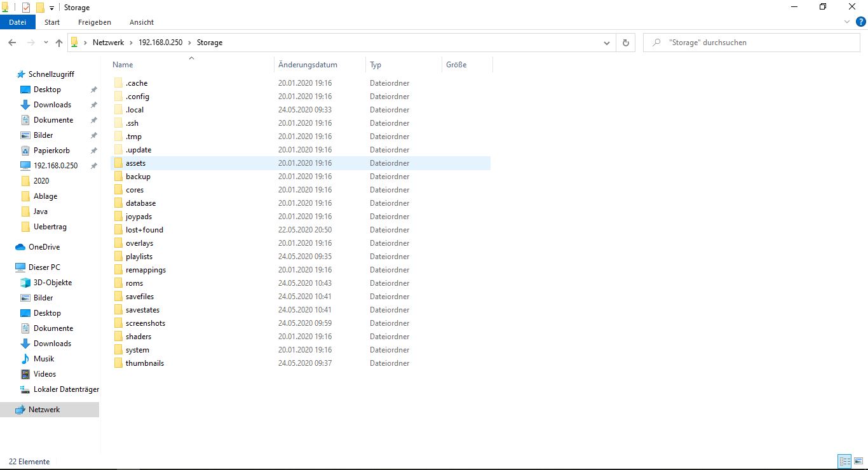
Task: Open pinned 192.168.0.250 in navigation pane
Action: coord(55,166)
